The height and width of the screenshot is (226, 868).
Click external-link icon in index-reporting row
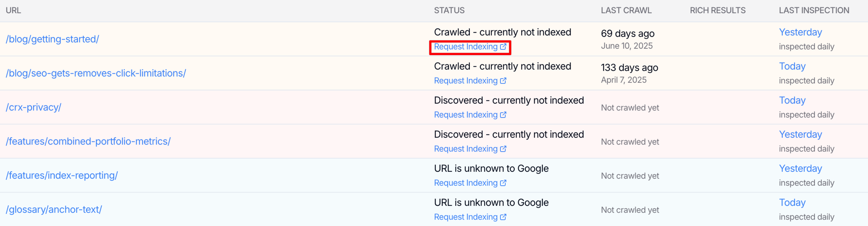coord(503,183)
